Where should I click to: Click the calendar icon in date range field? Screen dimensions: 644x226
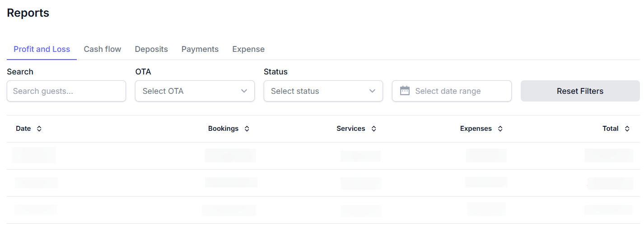click(405, 91)
